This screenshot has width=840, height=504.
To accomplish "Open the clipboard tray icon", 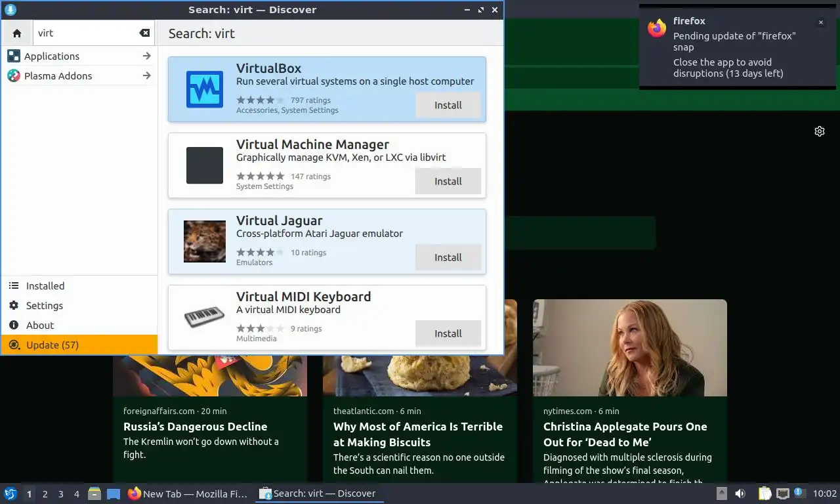I will [765, 493].
